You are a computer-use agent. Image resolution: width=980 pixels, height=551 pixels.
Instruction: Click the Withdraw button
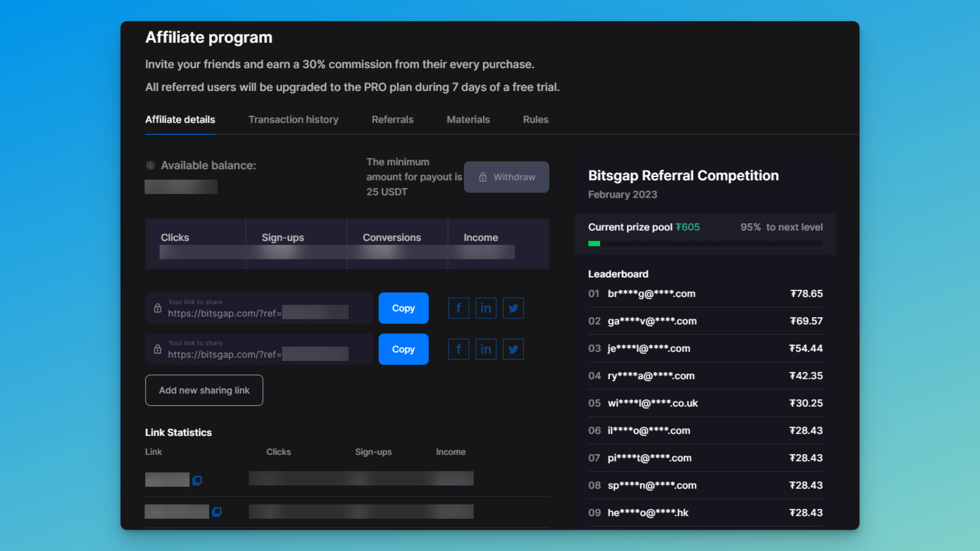coord(506,177)
